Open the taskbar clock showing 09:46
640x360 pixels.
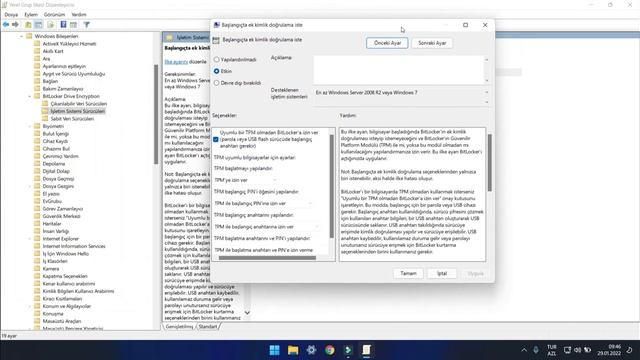[x=609, y=350]
